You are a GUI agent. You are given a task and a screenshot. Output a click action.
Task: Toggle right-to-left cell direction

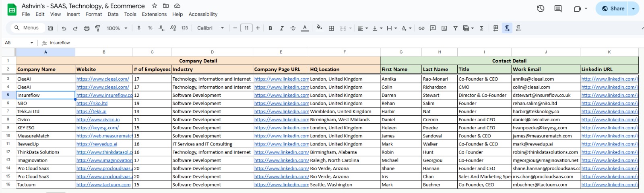click(x=518, y=28)
